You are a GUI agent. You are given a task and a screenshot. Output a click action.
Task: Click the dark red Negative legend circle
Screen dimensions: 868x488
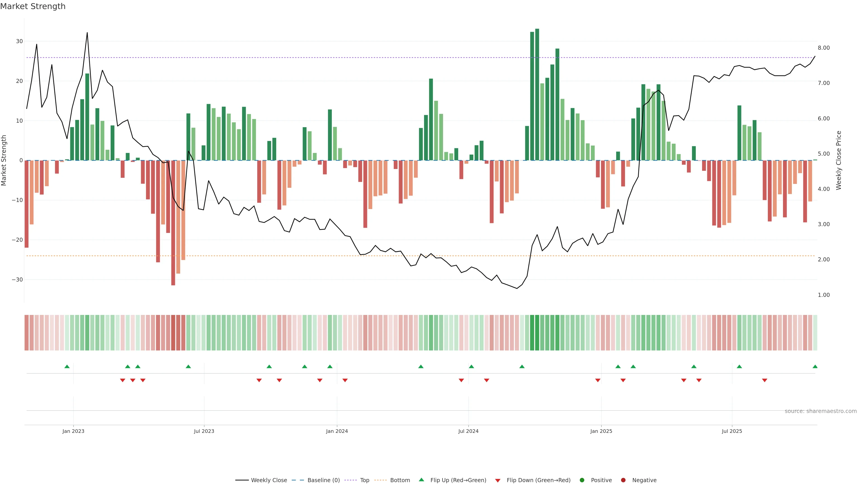point(623,480)
